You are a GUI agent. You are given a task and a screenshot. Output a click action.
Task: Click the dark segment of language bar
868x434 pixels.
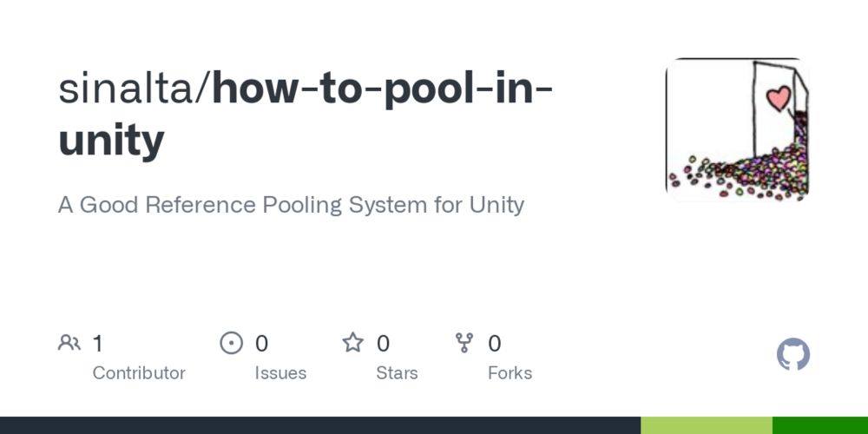tap(320, 425)
